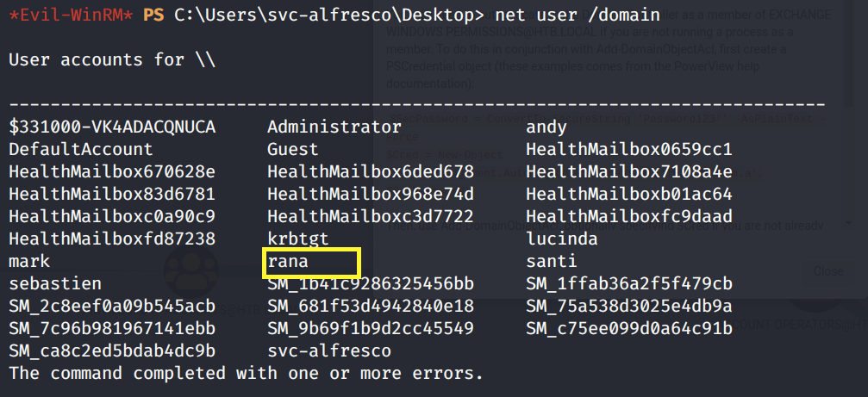Click the Guest account name
Viewport: 868px width, 397px height.
(x=292, y=150)
